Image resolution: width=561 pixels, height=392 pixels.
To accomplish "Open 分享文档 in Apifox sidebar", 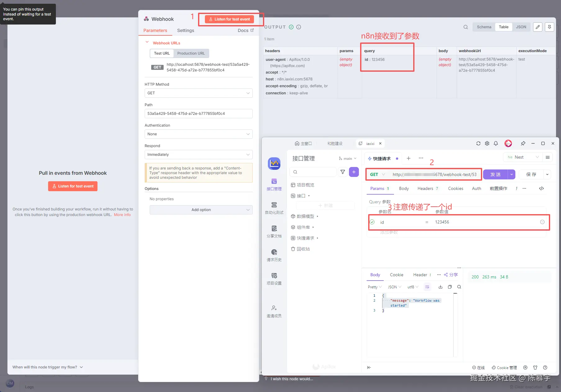I will [x=274, y=232].
